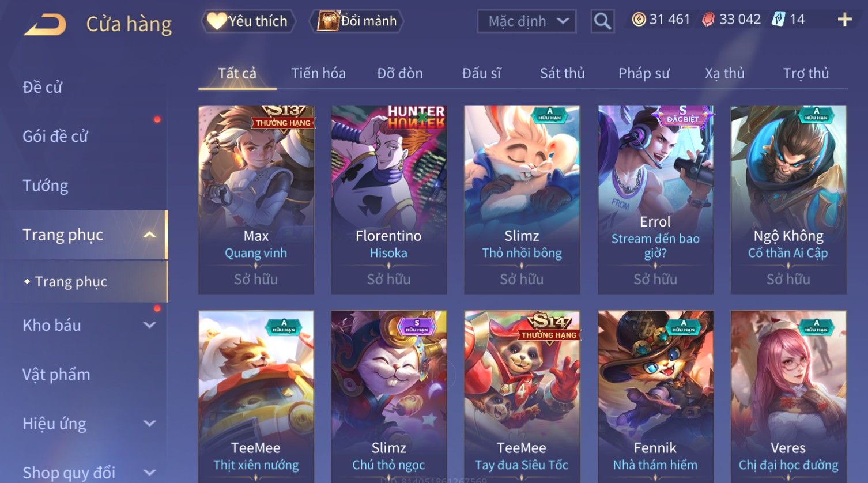Click the chest icon in Đổi mảnh
The width and height of the screenshot is (868, 483).
(x=328, y=21)
